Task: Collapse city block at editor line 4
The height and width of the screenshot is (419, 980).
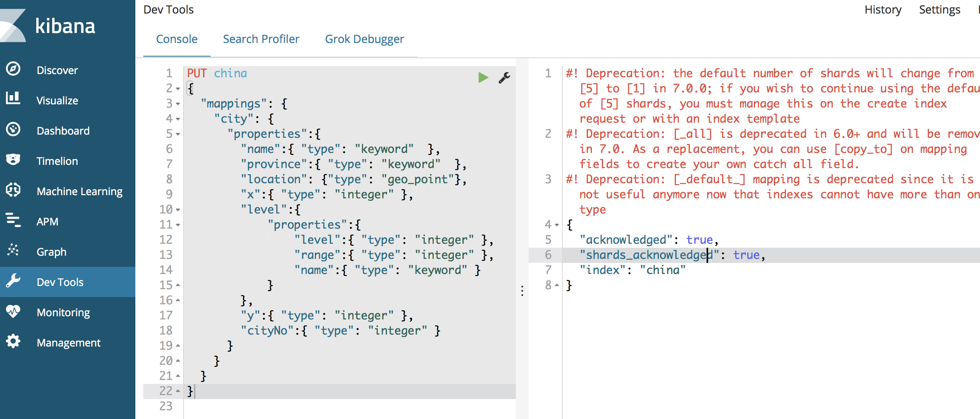Action: pos(178,119)
